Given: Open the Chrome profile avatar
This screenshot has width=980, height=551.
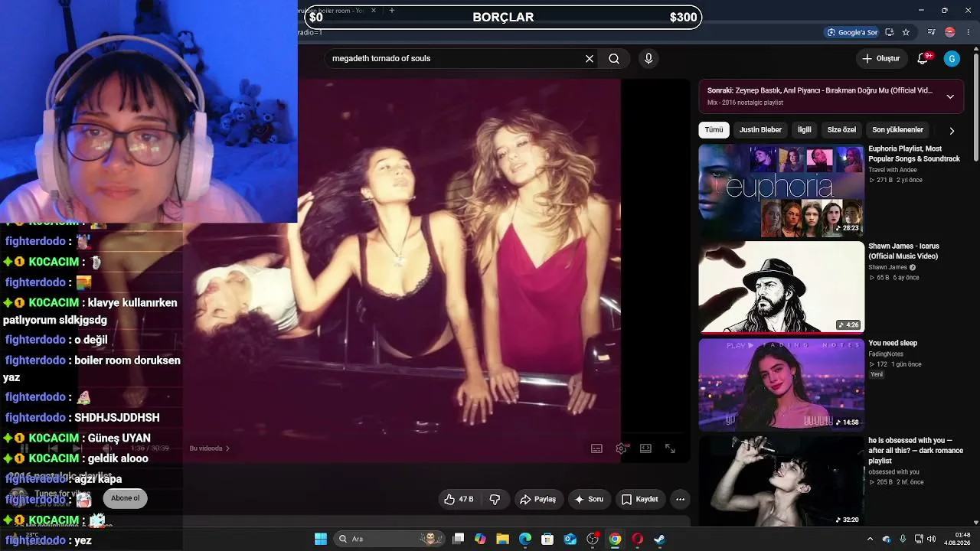Looking at the screenshot, I should tap(949, 32).
